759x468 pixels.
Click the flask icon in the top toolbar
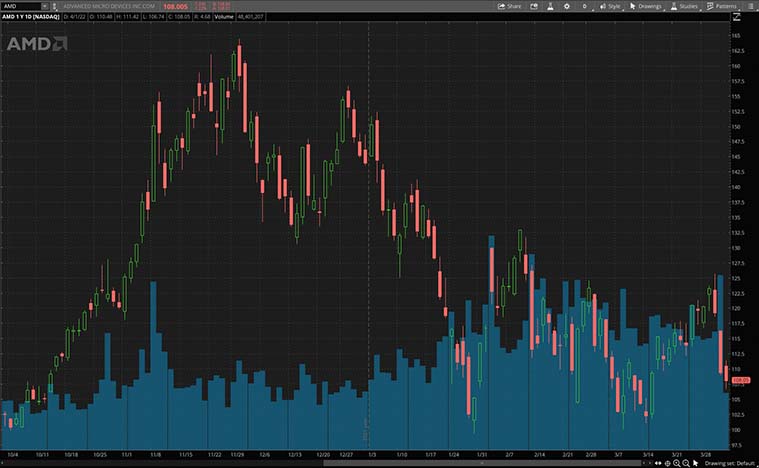550,6
